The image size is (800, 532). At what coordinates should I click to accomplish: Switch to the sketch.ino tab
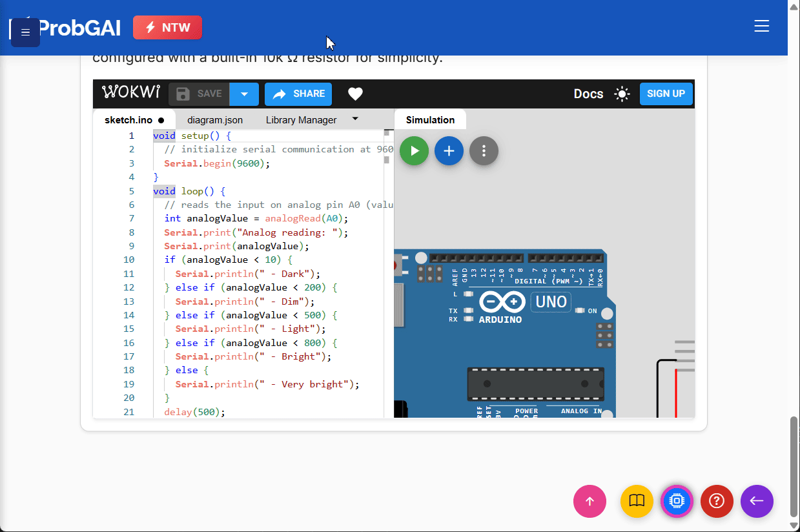click(x=134, y=120)
